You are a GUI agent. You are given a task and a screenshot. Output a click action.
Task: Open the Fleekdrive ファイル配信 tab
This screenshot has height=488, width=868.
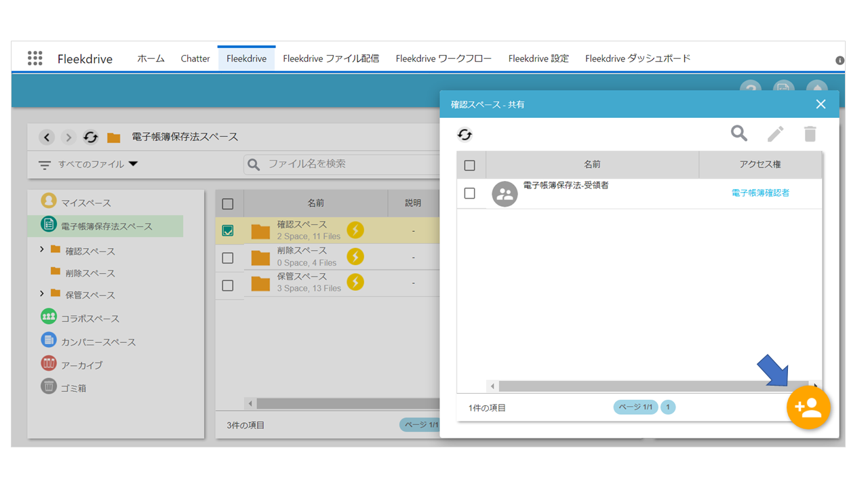pyautogui.click(x=331, y=58)
